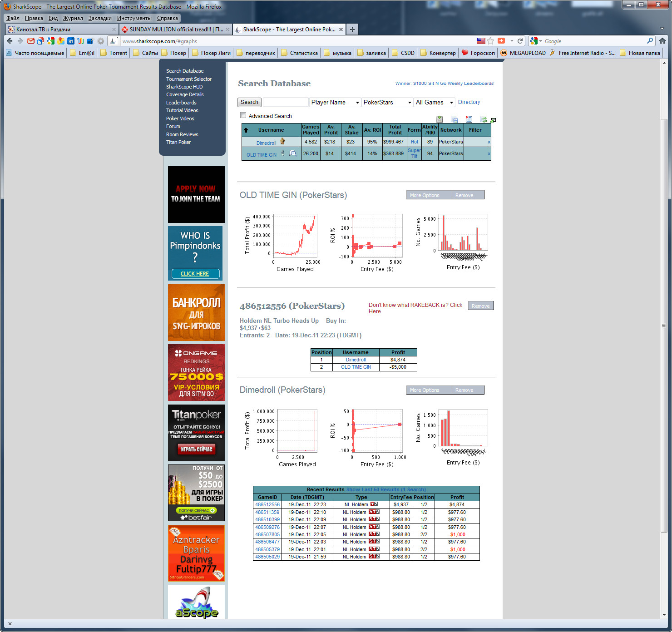Open the Leaderboards sidebar link

(181, 103)
